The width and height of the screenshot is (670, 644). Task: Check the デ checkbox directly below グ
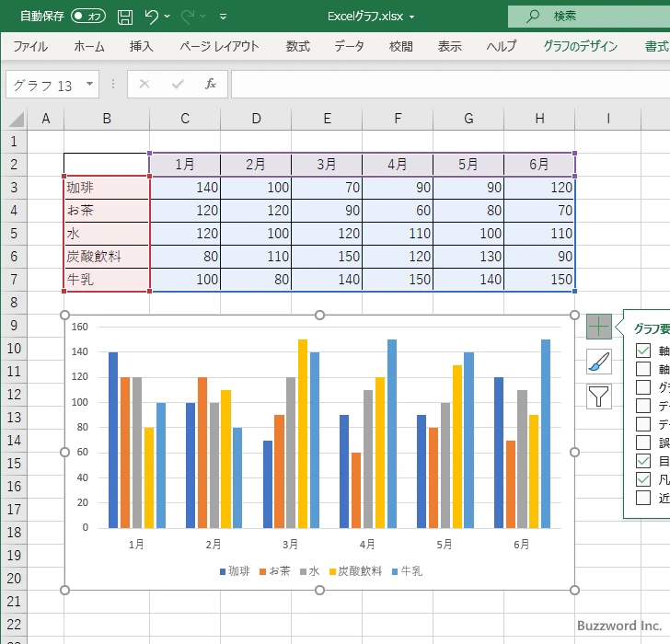point(643,406)
